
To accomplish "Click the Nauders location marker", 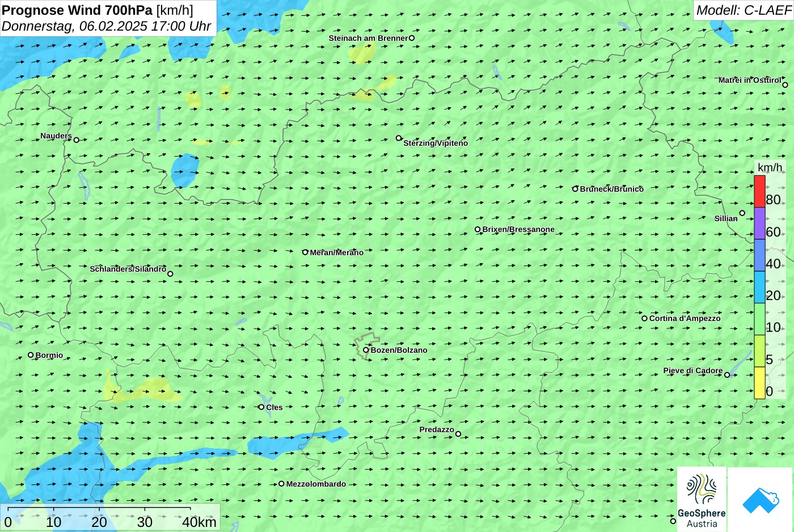I will click(x=77, y=140).
